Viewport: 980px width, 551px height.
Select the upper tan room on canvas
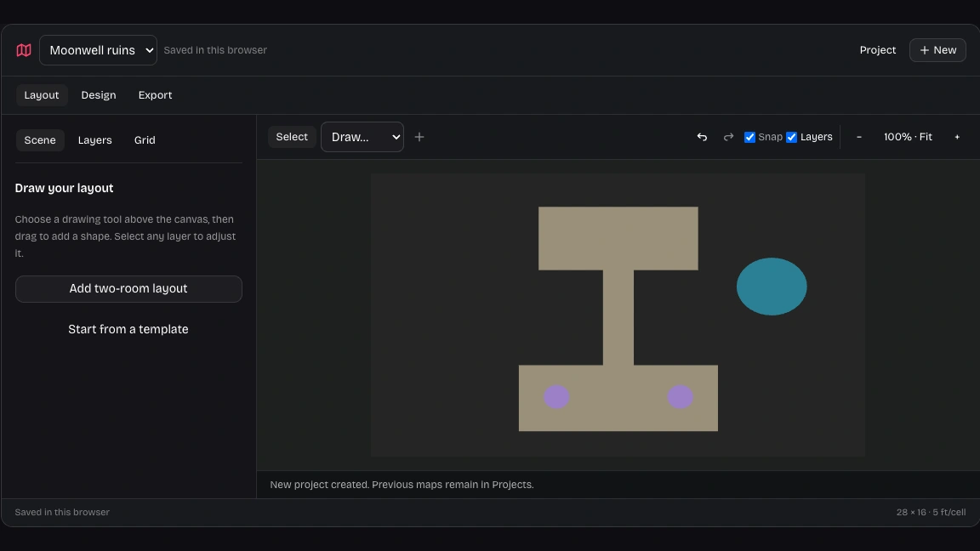point(618,239)
